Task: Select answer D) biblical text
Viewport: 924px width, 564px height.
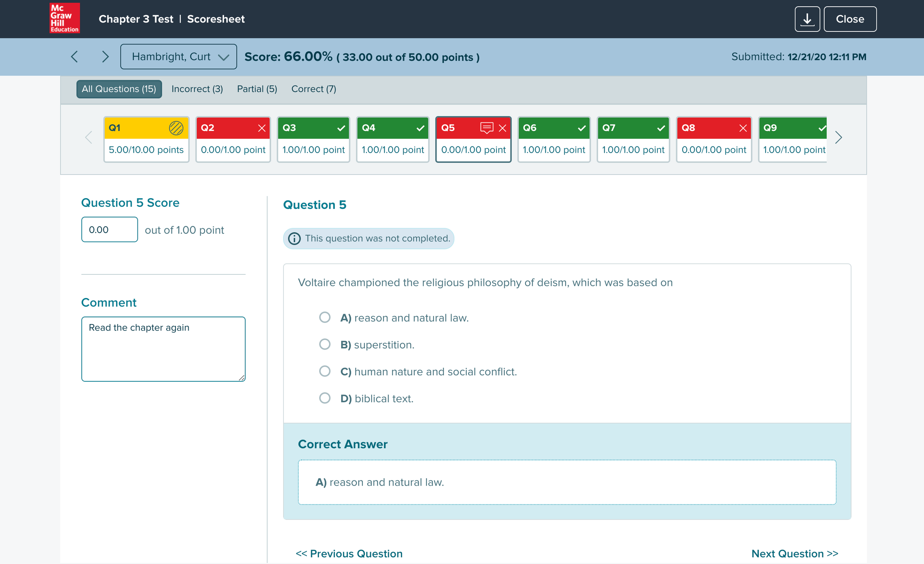Action: tap(325, 398)
